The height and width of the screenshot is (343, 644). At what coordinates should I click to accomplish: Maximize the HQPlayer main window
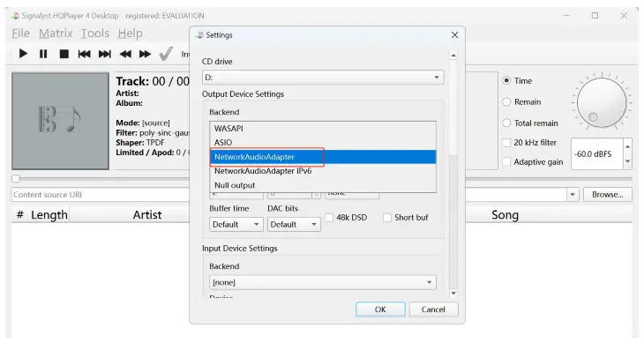click(x=595, y=16)
